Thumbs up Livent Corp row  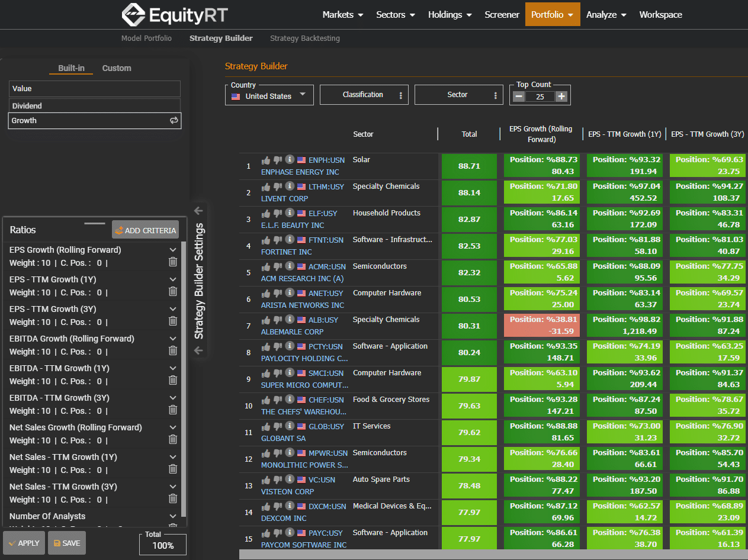(x=266, y=186)
